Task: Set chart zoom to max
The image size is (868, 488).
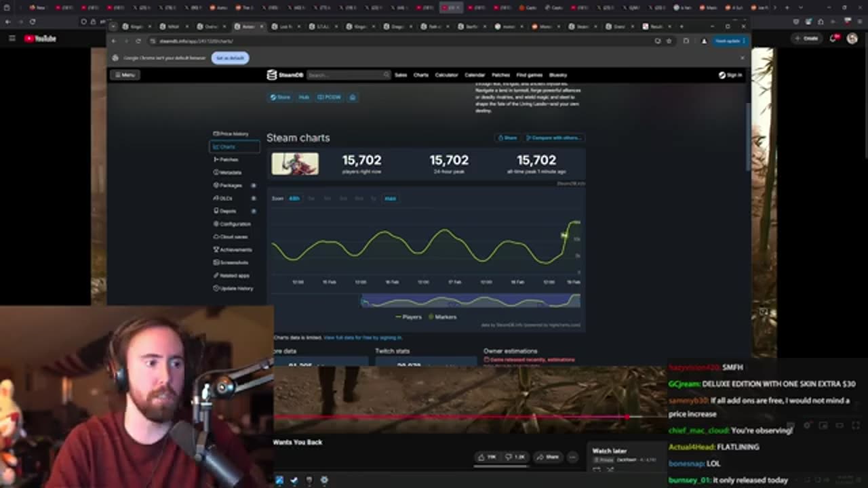Action: click(x=390, y=199)
